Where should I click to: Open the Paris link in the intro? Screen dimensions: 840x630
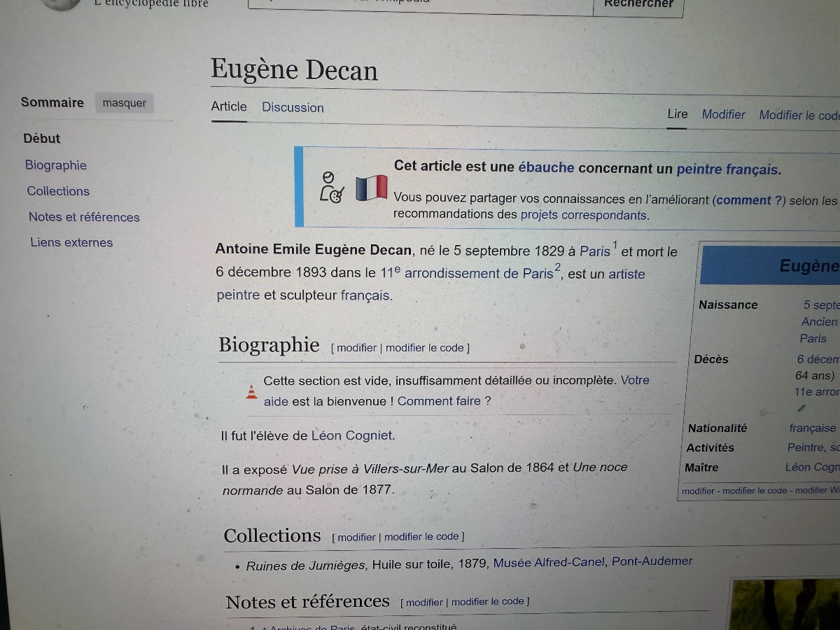click(x=595, y=251)
